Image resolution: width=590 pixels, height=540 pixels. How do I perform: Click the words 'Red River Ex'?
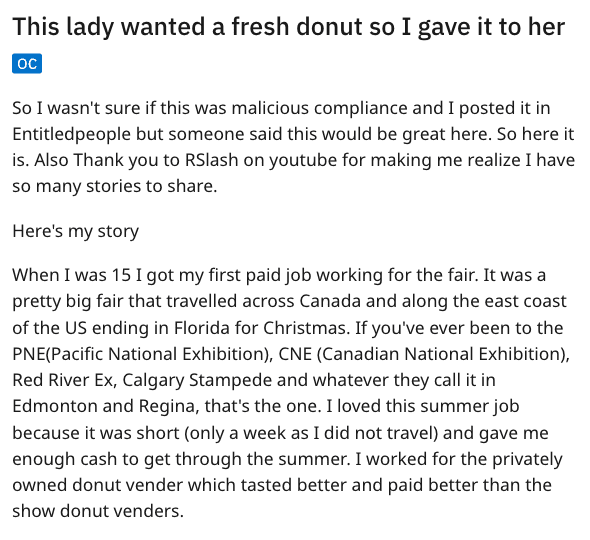pos(62,380)
